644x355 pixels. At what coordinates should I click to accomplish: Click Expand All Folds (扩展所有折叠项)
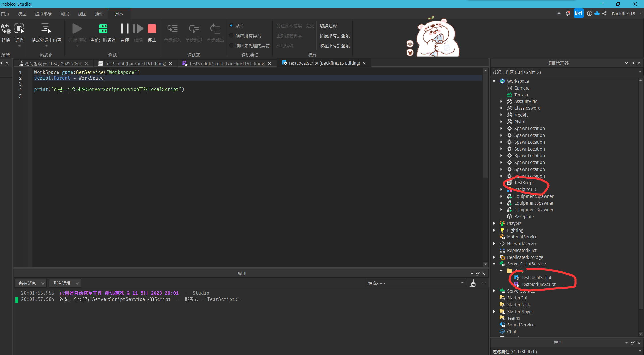(334, 36)
